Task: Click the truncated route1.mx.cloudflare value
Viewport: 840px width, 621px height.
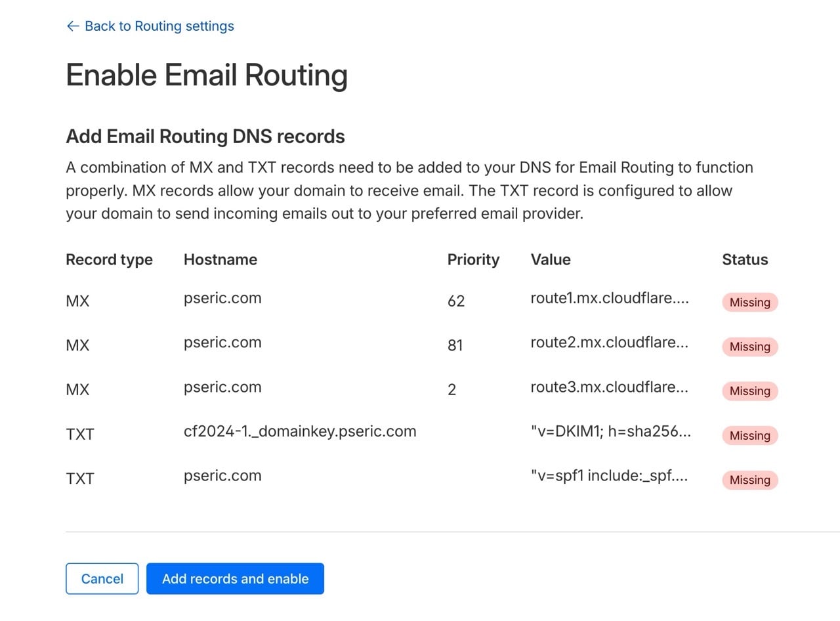Action: (x=610, y=298)
